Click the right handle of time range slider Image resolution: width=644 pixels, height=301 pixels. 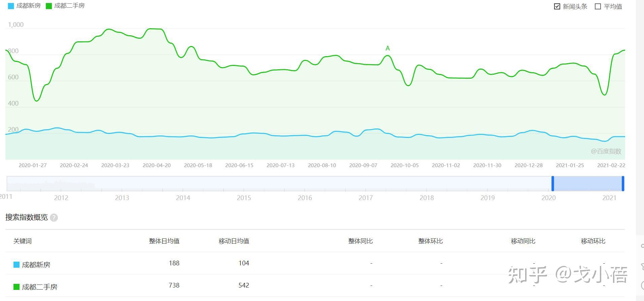point(623,184)
